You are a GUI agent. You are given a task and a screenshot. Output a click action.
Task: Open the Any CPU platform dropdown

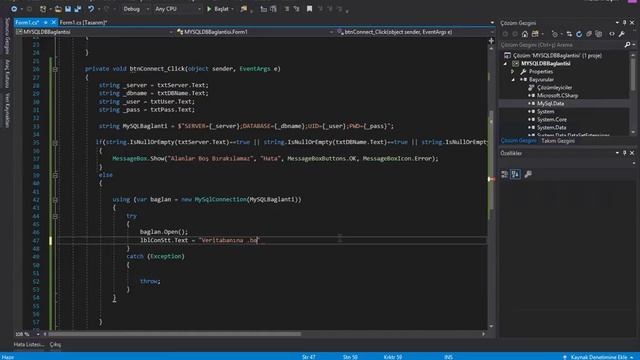point(178,9)
